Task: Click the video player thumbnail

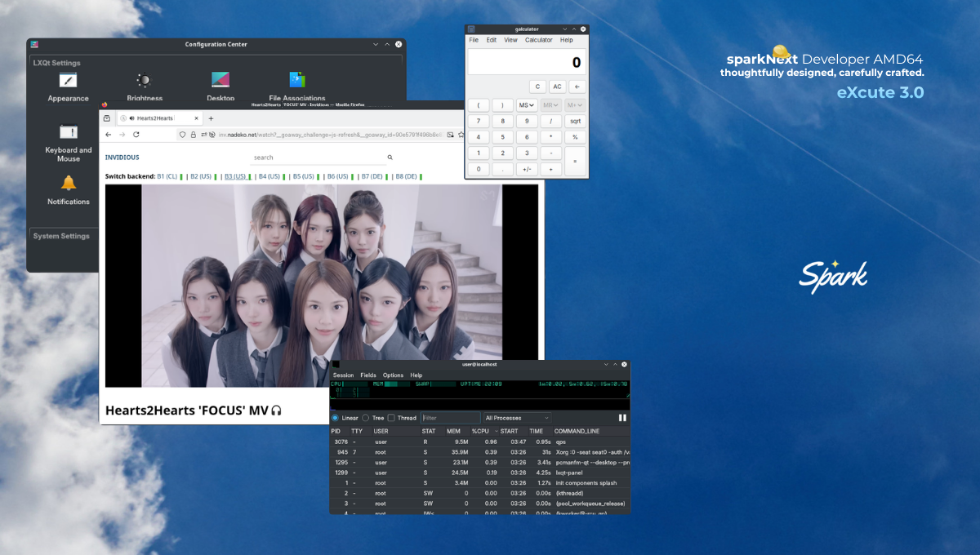Action: (322, 286)
